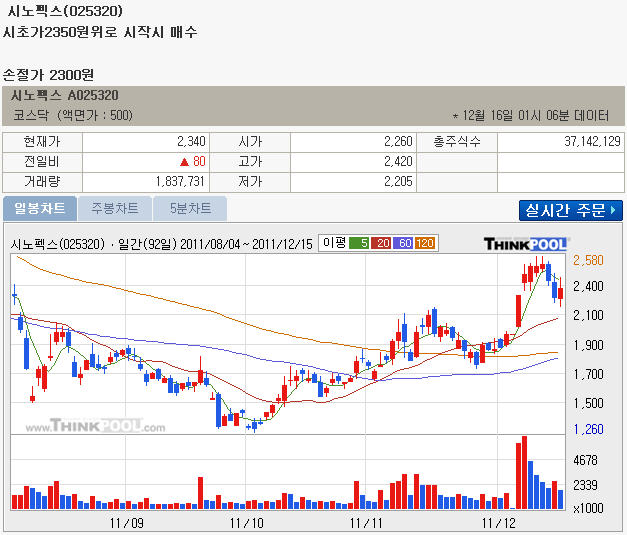Select the 총주식수 value 37,142,129

592,142
